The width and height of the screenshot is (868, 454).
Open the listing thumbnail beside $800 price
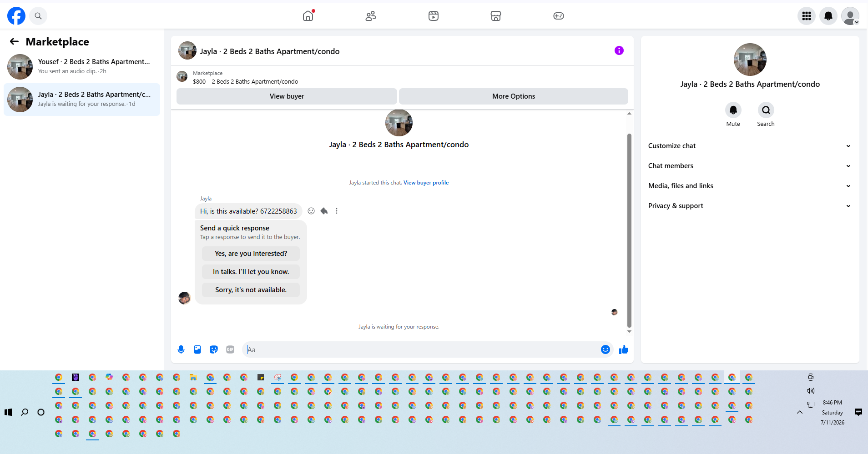click(182, 76)
